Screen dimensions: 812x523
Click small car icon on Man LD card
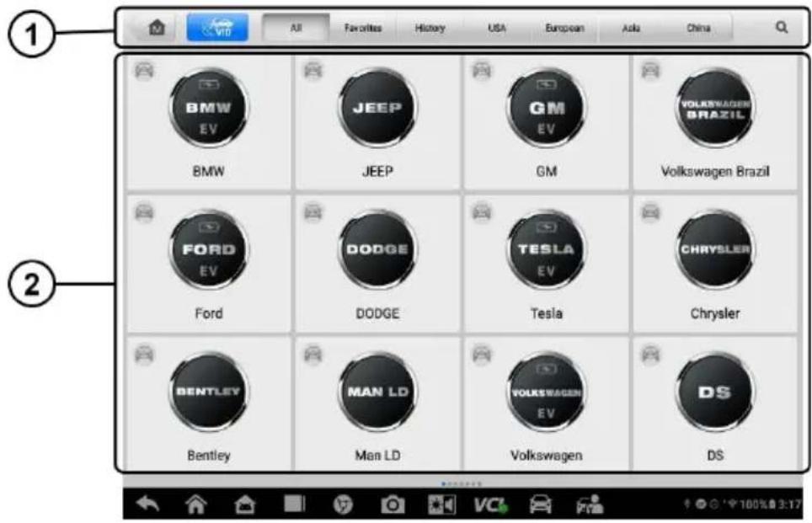313,355
